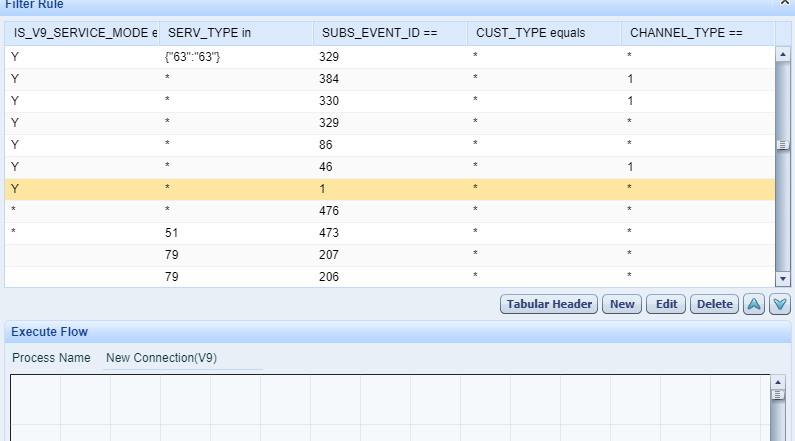Click the SUBS_EVENT_ID == column header
The width and height of the screenshot is (795, 441).
click(x=390, y=33)
